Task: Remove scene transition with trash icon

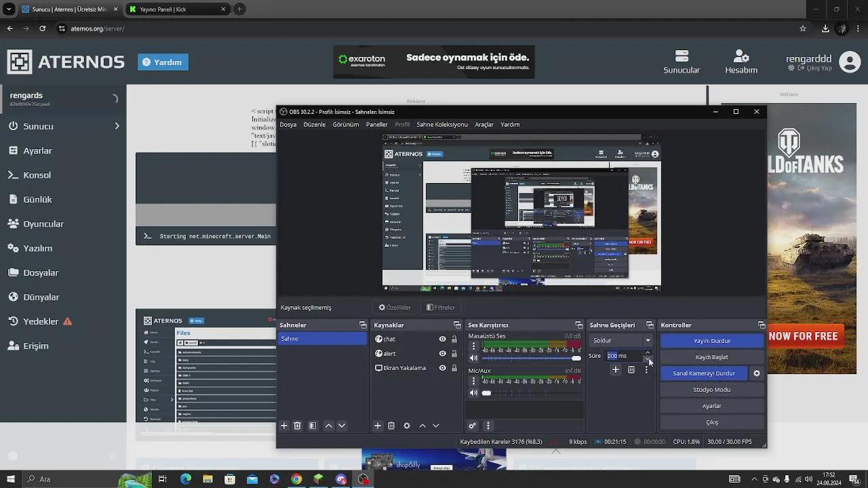Action: pyautogui.click(x=631, y=369)
